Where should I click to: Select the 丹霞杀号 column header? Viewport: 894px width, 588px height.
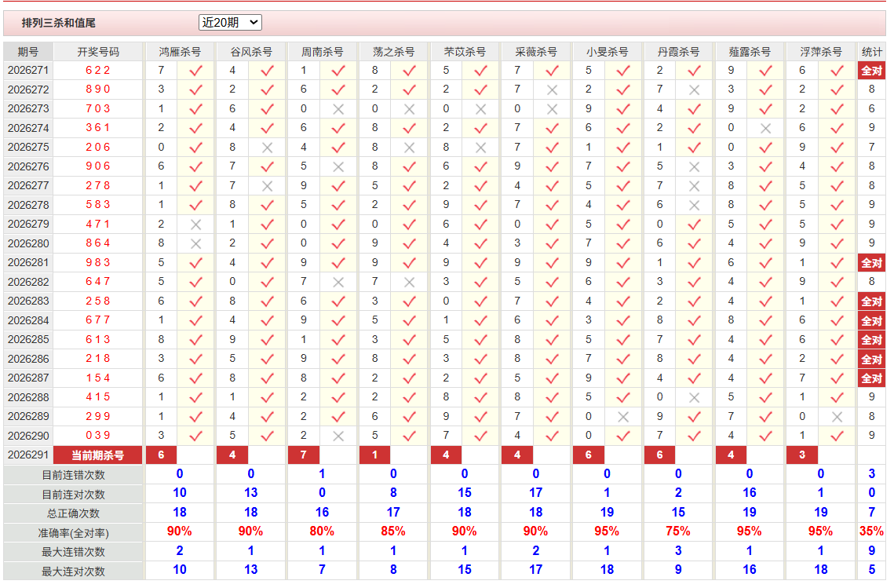coord(678,52)
